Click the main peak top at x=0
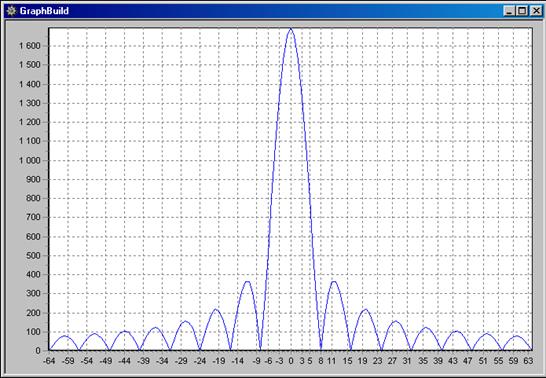This screenshot has height=378, width=546. click(x=291, y=29)
